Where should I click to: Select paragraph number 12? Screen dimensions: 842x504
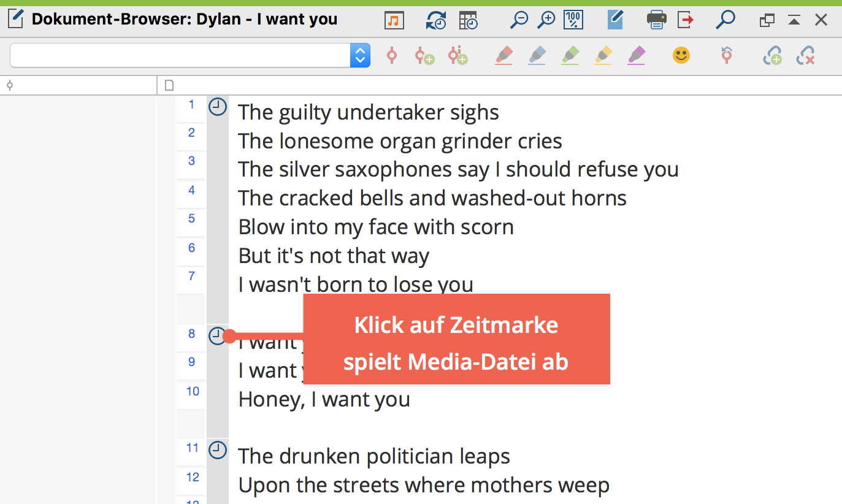pyautogui.click(x=193, y=477)
